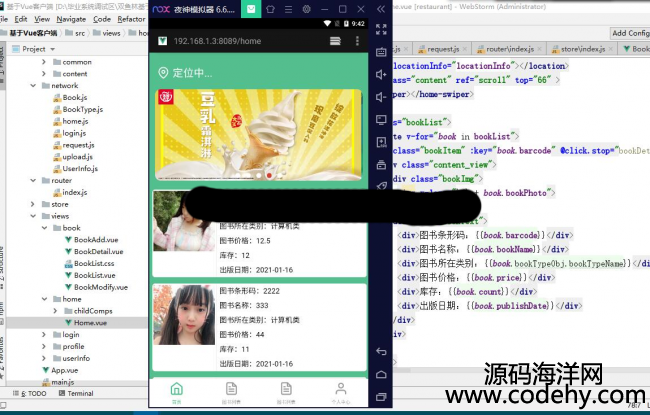Expand the login folder
650x415 pixels.
click(x=44, y=335)
